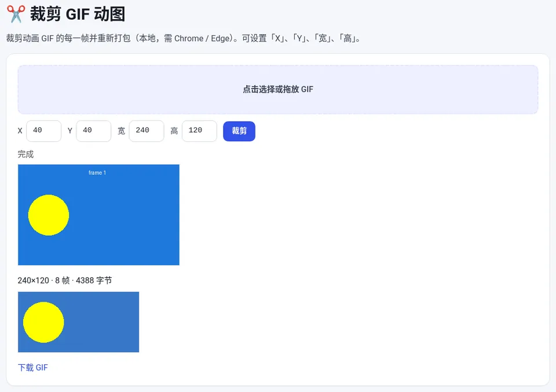Open the 下载 GIF download link
Viewport: 556px width, 392px height.
[x=32, y=368]
